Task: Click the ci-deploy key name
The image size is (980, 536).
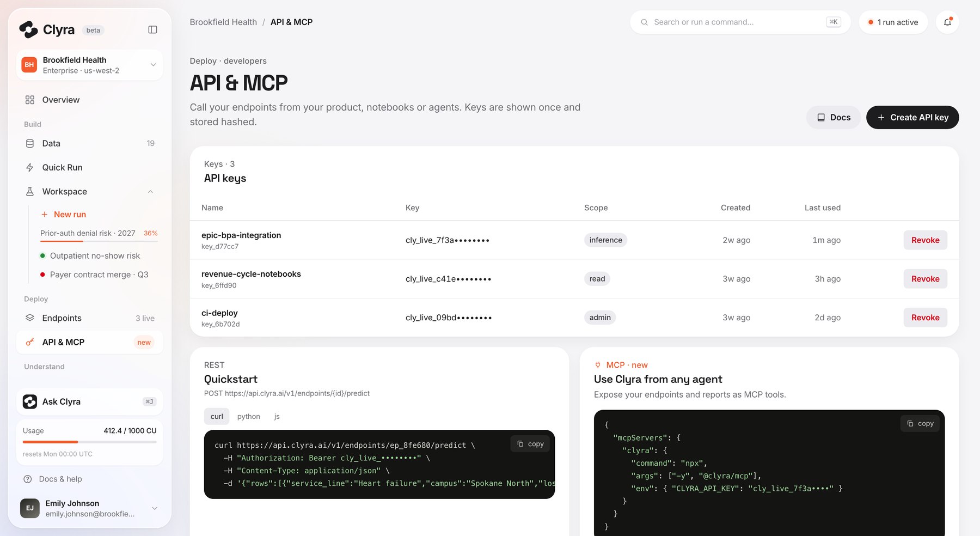Action: point(219,313)
